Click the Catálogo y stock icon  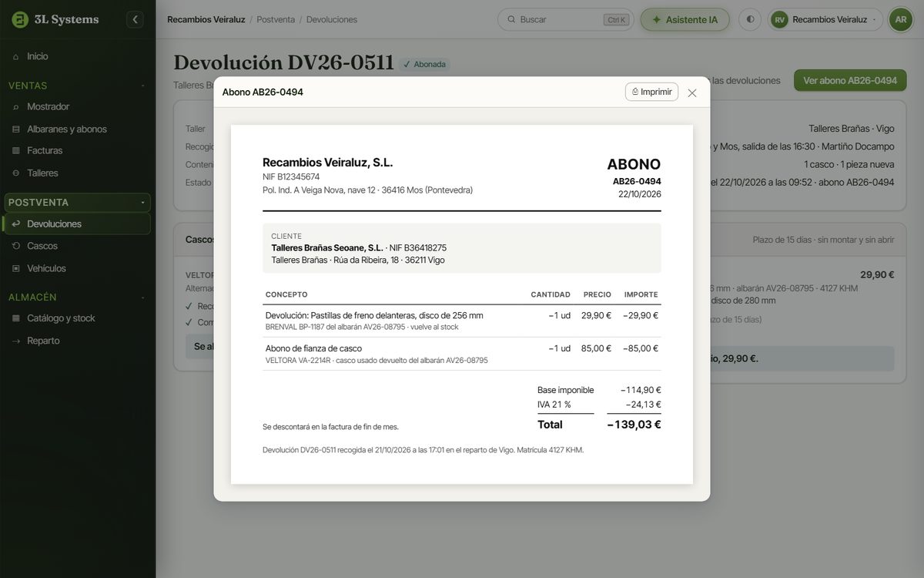pyautogui.click(x=16, y=318)
